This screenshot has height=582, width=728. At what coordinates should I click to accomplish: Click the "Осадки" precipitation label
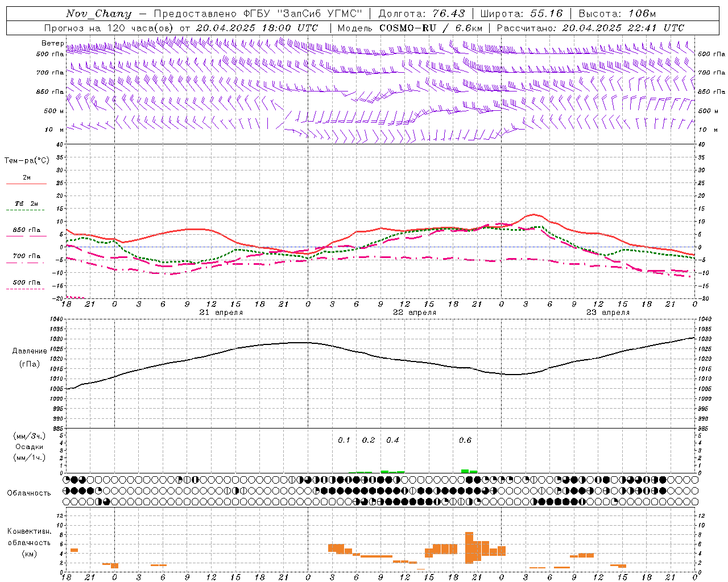(x=29, y=447)
